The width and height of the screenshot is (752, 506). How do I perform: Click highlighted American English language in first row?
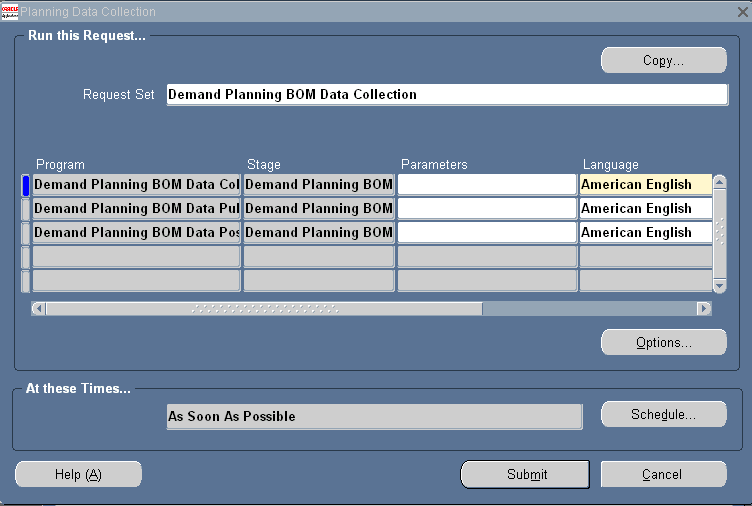[x=646, y=185]
